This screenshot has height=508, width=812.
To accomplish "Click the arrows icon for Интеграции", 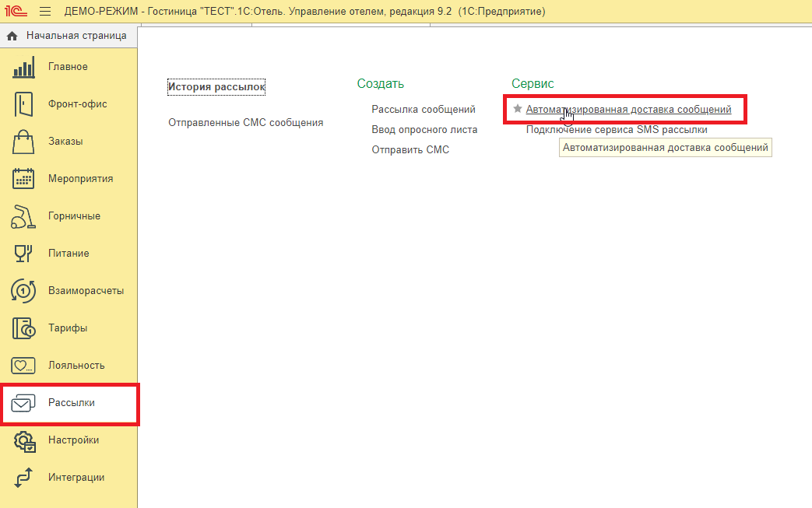I will pyautogui.click(x=23, y=478).
